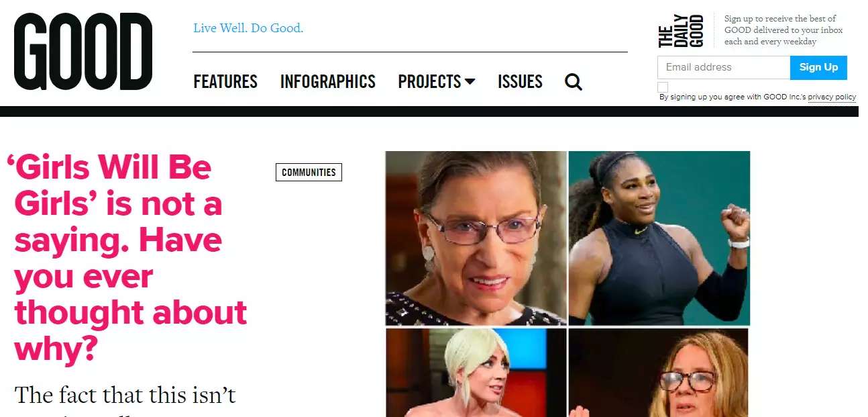Open the Issues page

click(x=520, y=82)
